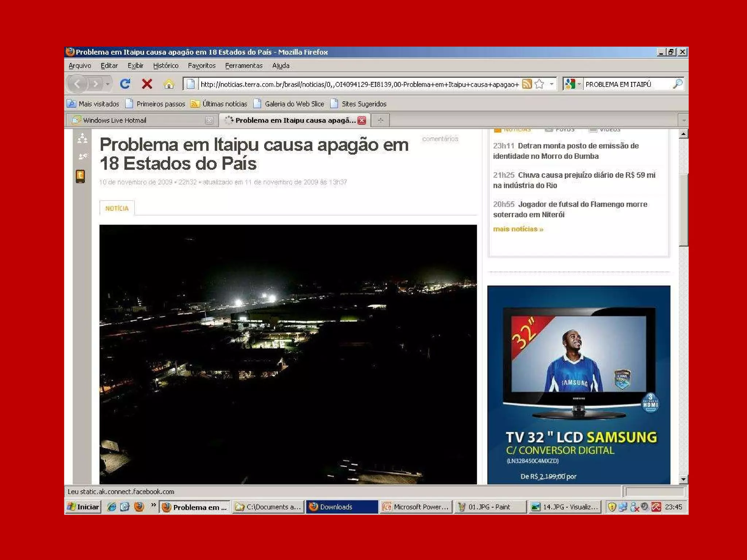Bookmark this page with the star icon
This screenshot has width=747, height=560.
point(539,84)
